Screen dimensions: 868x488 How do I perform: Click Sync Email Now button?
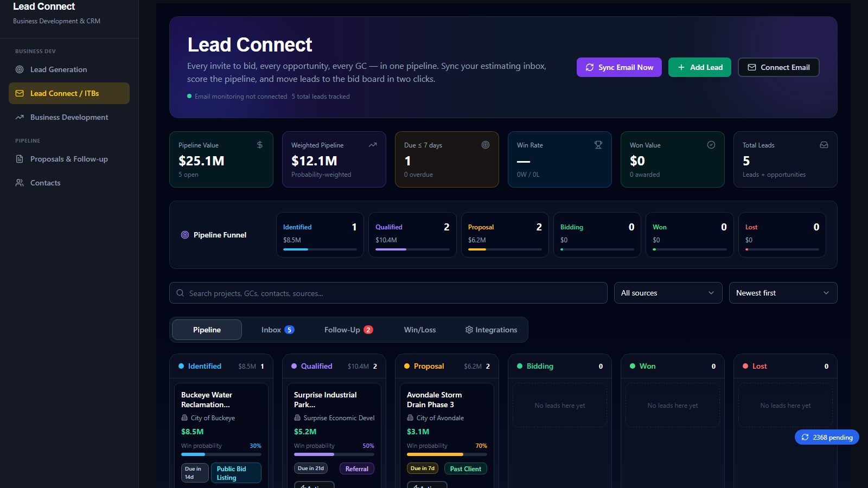pos(619,67)
